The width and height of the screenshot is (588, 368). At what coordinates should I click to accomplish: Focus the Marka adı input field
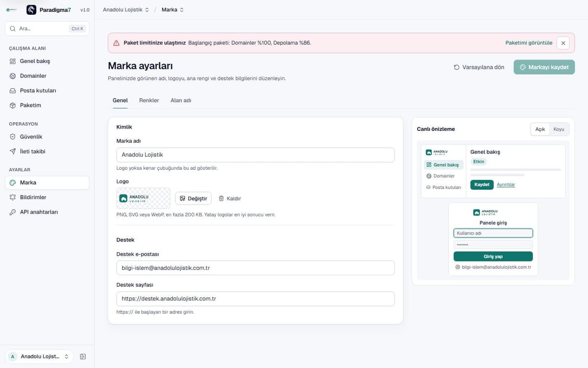(255, 155)
